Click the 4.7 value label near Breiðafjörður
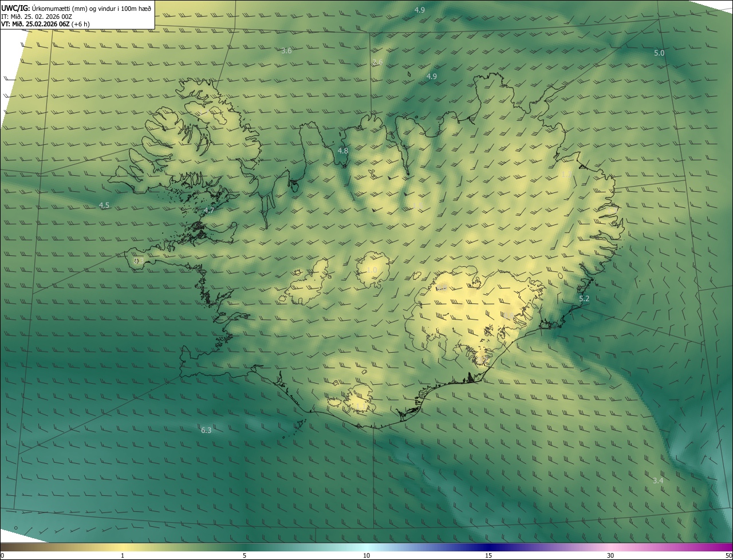The width and height of the screenshot is (733, 560). coord(209,211)
